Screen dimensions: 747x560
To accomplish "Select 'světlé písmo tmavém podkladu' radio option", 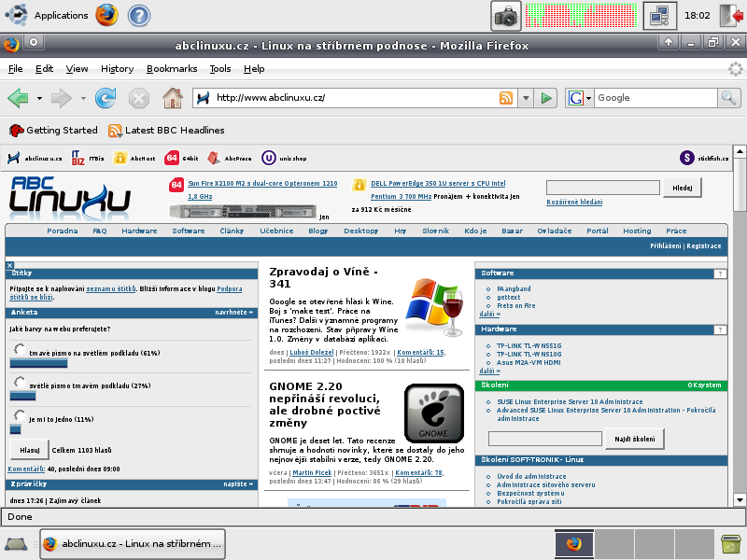I will pyautogui.click(x=20, y=382).
